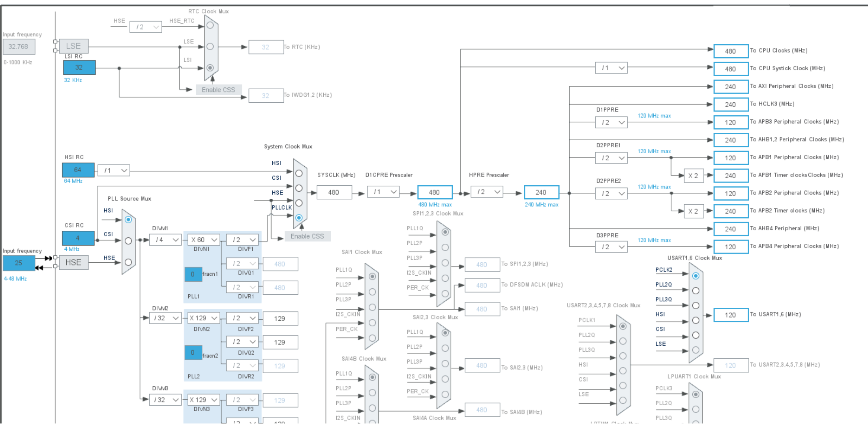Select HSE_RTC in the RTC Clock Mux
The width and height of the screenshot is (868, 429).
click(x=210, y=24)
